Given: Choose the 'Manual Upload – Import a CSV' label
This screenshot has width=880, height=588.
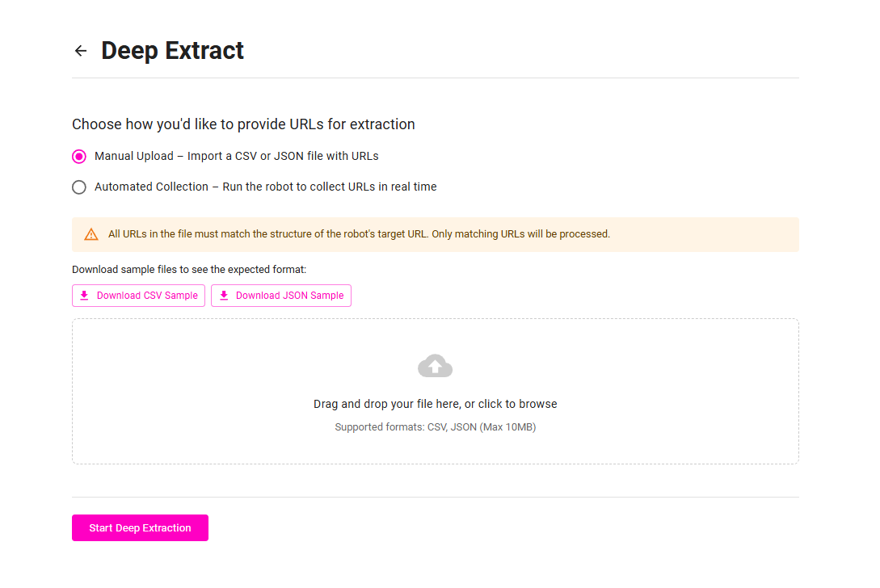Looking at the screenshot, I should coord(236,156).
